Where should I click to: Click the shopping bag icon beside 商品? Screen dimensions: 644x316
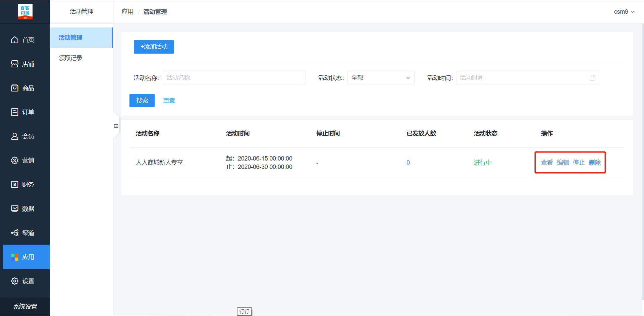(x=15, y=88)
